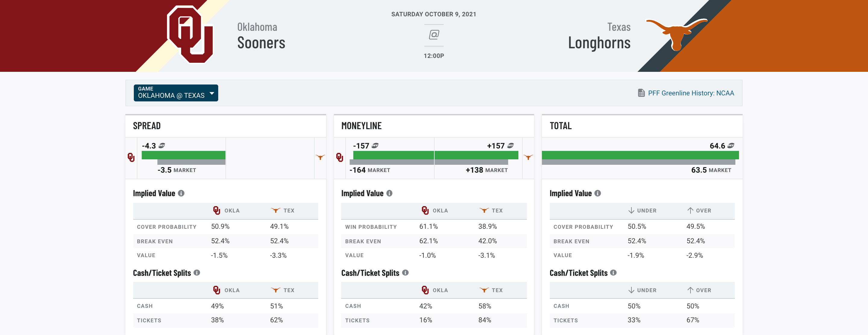This screenshot has height=335, width=868.
Task: Click the Longhorn logo right of Moneyline bar
Action: coord(528,157)
